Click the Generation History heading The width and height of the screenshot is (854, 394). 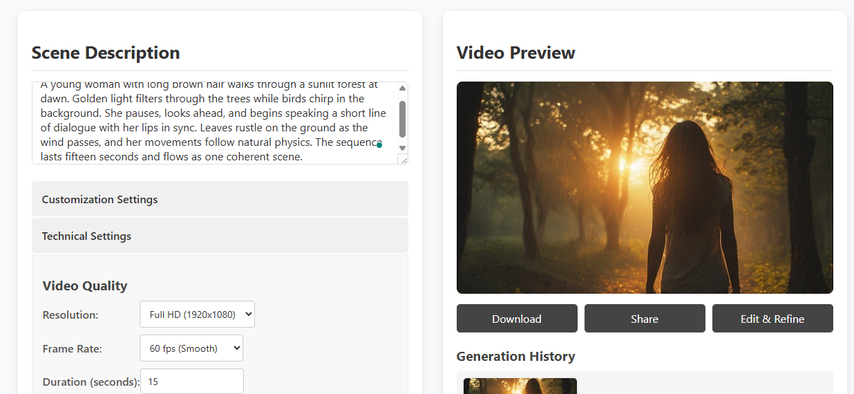pyautogui.click(x=516, y=356)
